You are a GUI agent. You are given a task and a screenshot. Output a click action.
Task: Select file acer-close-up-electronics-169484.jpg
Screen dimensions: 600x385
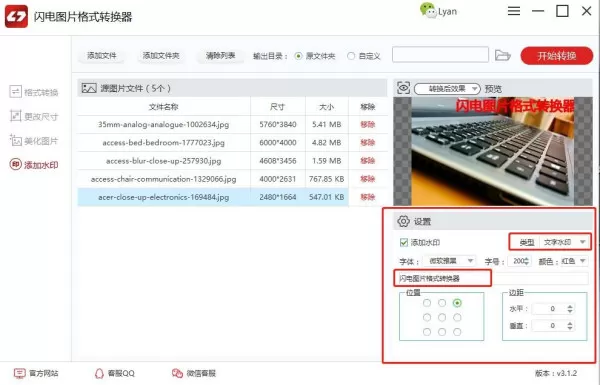[163, 197]
